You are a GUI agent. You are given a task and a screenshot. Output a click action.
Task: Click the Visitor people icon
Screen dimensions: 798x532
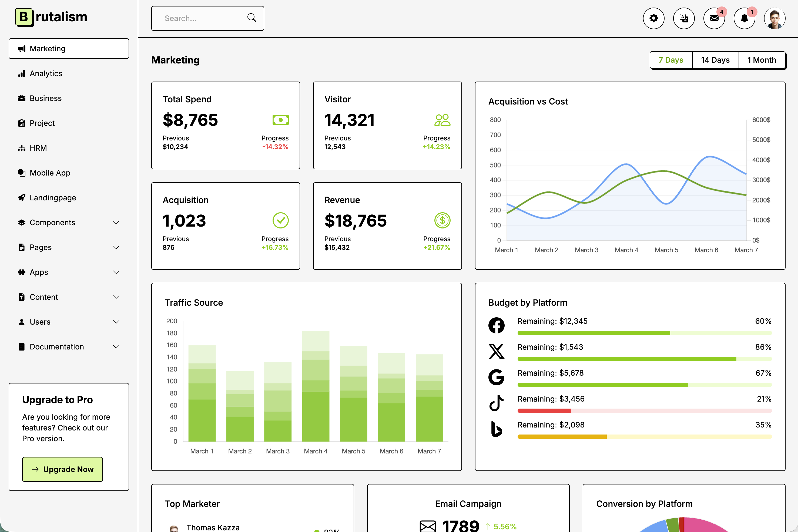click(x=442, y=120)
